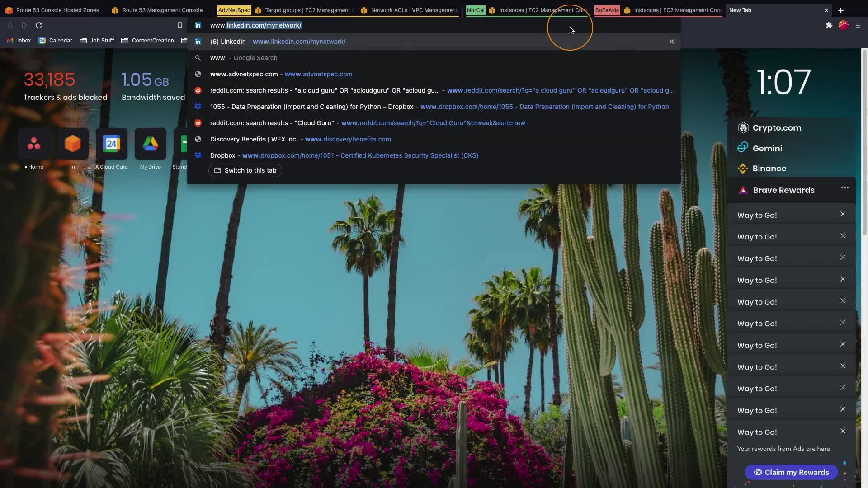The width and height of the screenshot is (868, 488).
Task: Open the Crypto.com widget
Action: (x=776, y=128)
